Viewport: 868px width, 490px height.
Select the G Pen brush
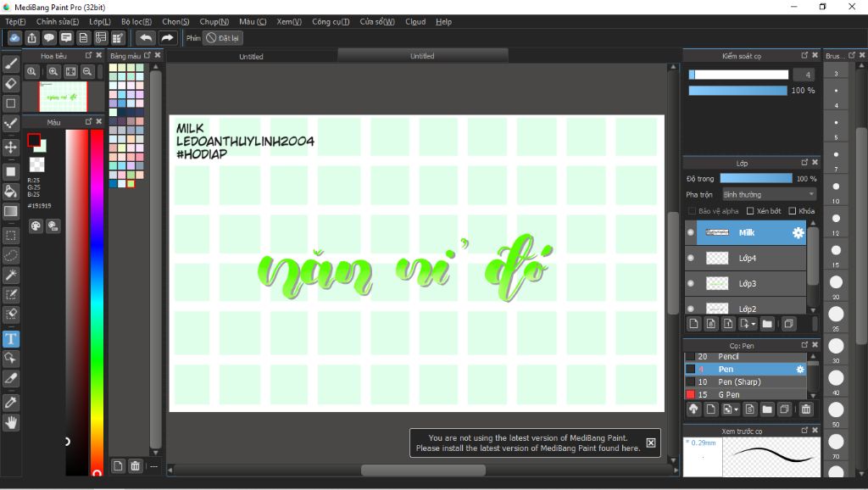pyautogui.click(x=745, y=395)
